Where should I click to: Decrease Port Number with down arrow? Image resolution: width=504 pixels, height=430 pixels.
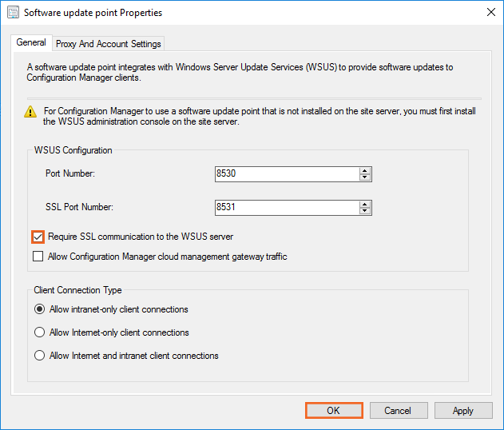365,178
